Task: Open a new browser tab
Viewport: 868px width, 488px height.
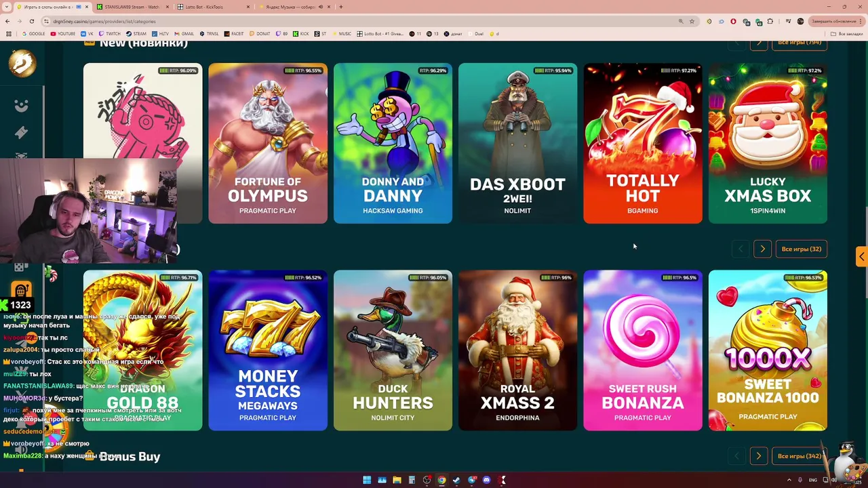Action: pos(340,7)
